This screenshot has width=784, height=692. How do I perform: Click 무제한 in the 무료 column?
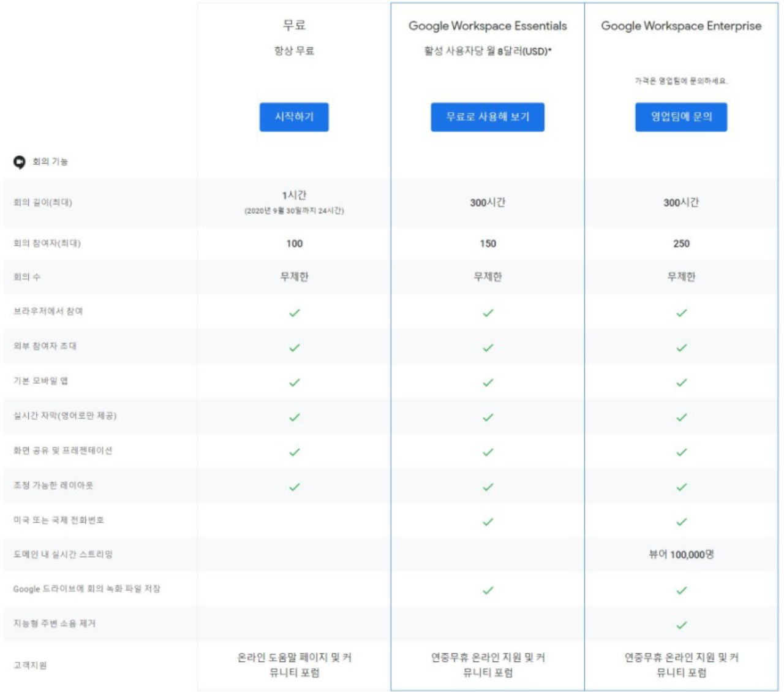click(x=294, y=277)
